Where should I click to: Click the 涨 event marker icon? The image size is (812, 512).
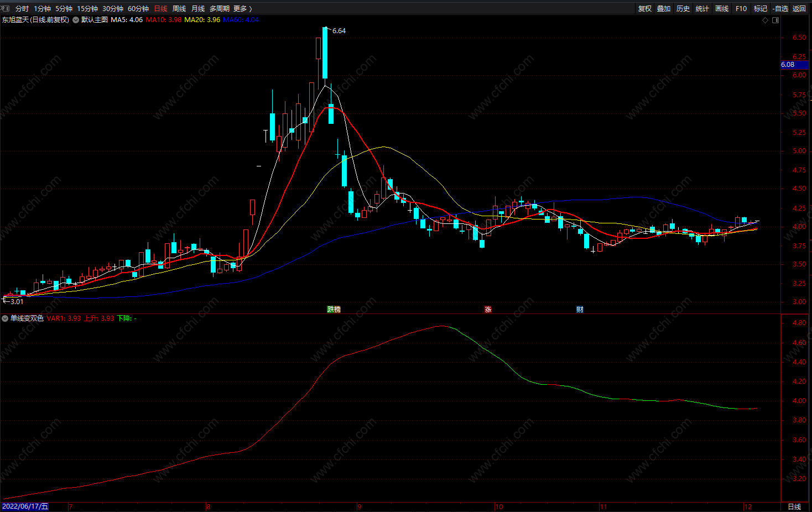488,310
